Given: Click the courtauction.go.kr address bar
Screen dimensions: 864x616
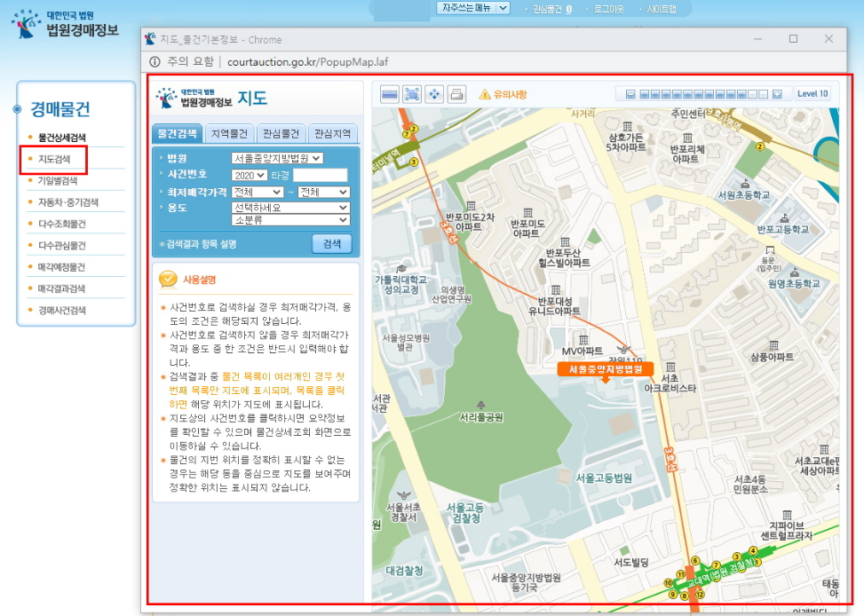Looking at the screenshot, I should [308, 62].
